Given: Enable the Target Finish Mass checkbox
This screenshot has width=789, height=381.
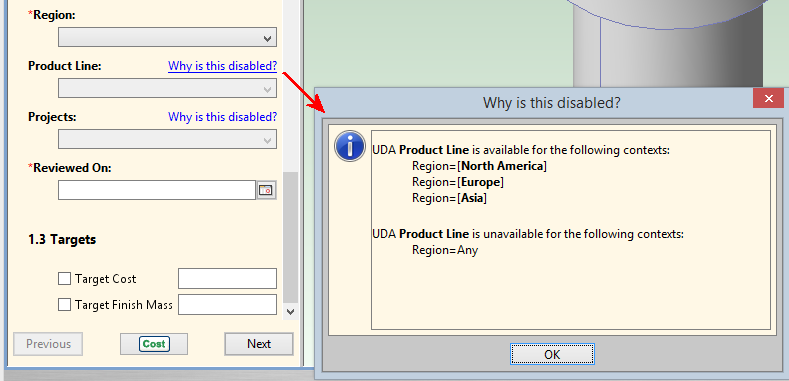Looking at the screenshot, I should (x=64, y=304).
